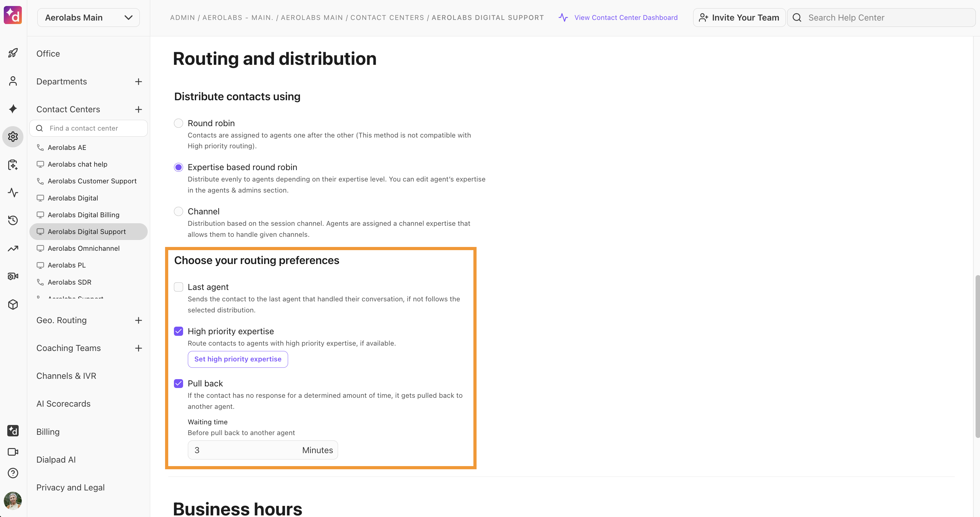Open the Contact Centers section
This screenshot has width=980, height=517.
(68, 109)
